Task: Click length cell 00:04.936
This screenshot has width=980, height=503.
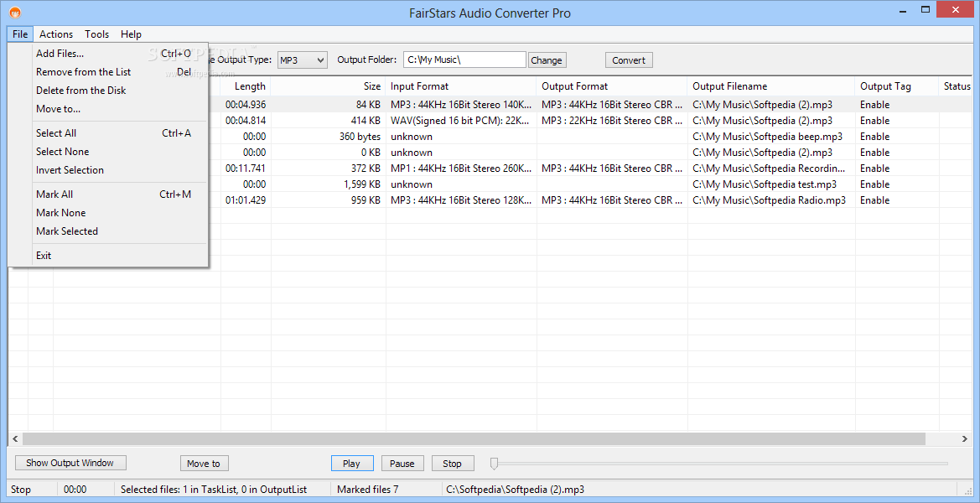Action: point(246,104)
